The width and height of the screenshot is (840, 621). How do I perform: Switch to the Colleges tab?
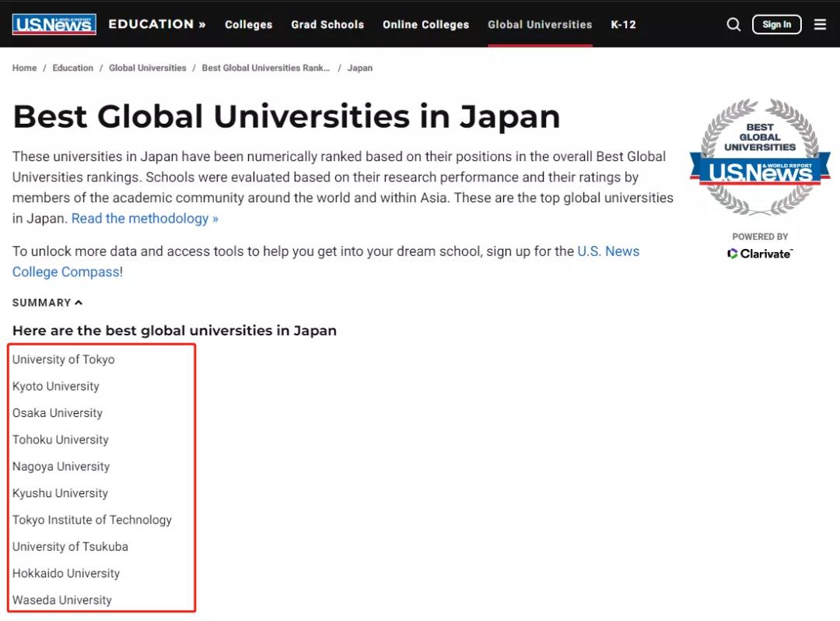(x=248, y=24)
